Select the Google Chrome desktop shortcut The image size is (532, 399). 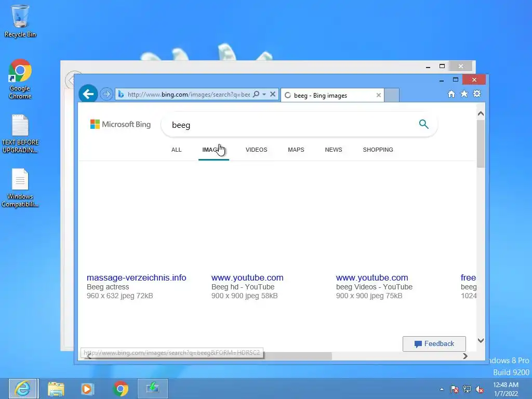[x=20, y=79]
